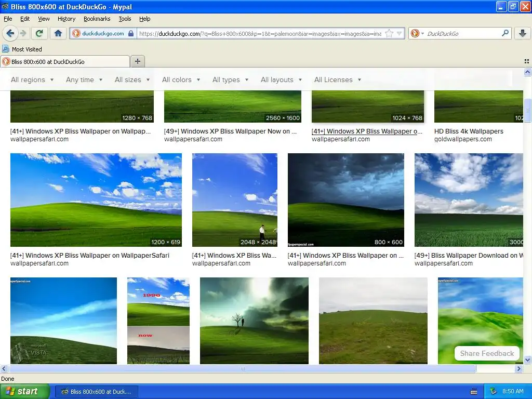Open the 800 × 600 stormy Bliss thumbnail
This screenshot has height=399, width=532.
[345, 200]
